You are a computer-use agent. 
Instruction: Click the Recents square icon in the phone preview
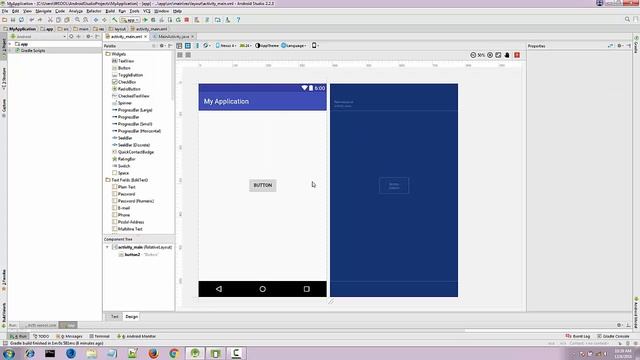click(x=307, y=289)
